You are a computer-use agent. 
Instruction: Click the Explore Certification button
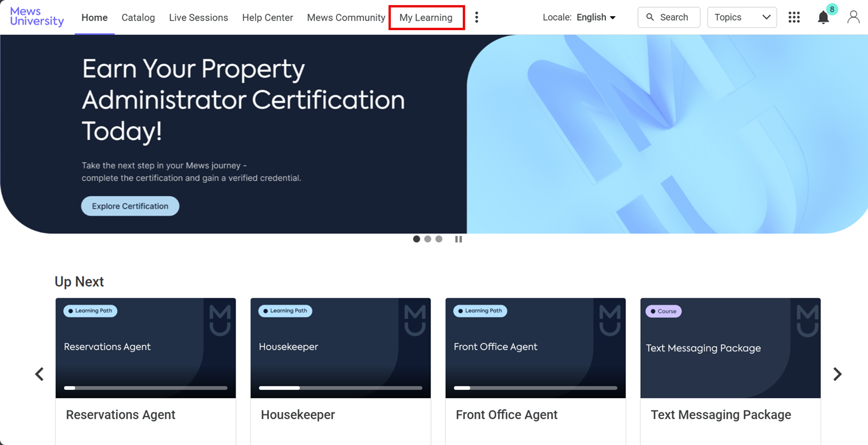(x=130, y=206)
